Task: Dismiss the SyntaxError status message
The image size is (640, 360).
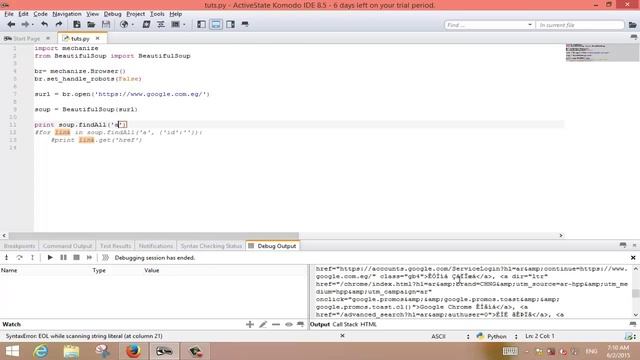Action: (x=342, y=336)
